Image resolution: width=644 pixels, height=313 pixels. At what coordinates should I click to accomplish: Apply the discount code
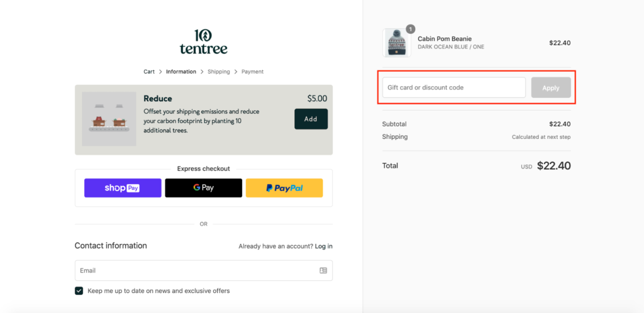click(551, 87)
